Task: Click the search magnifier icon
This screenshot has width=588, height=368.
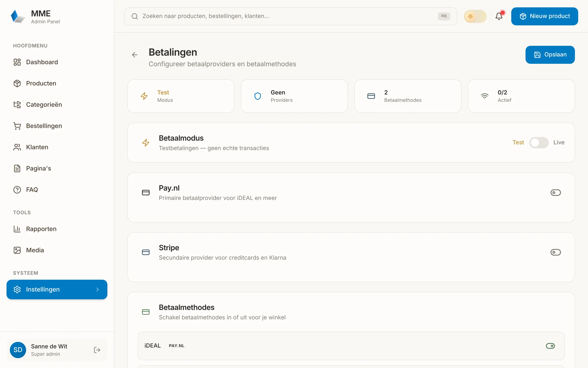Action: click(x=135, y=16)
